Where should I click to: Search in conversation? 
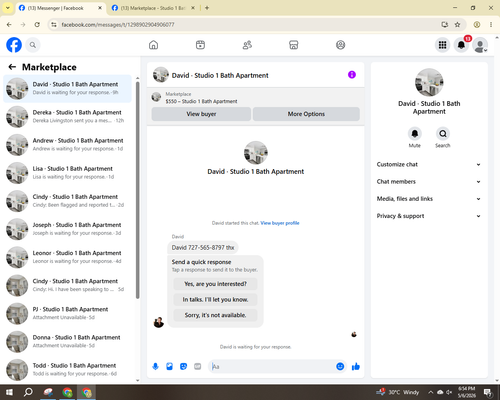pos(443,134)
